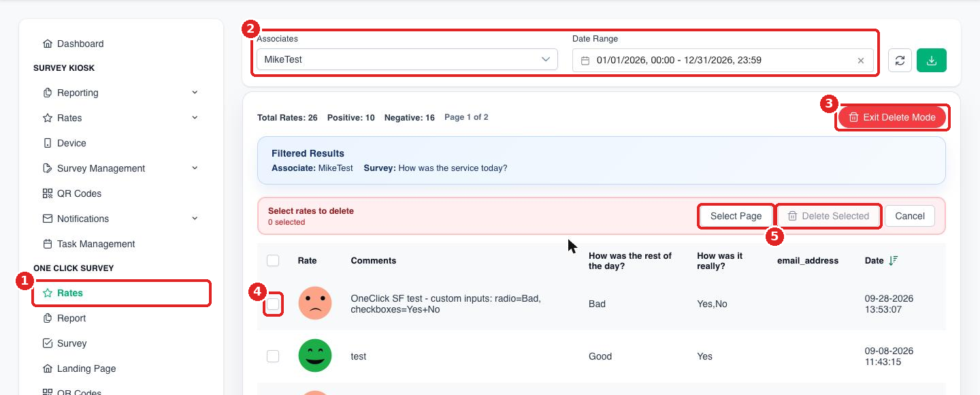980x395 pixels.
Task: Expand the Notifications chevron
Action: [195, 219]
